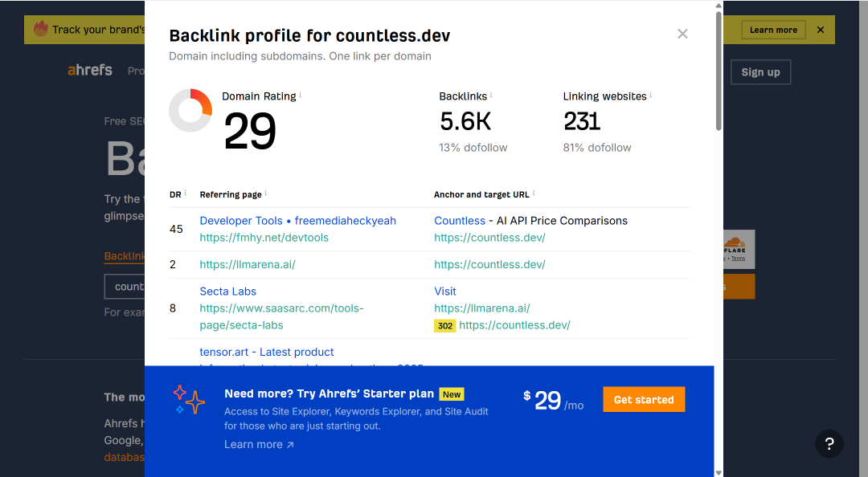Click the Learn more banner button
The image size is (868, 477).
click(x=773, y=30)
